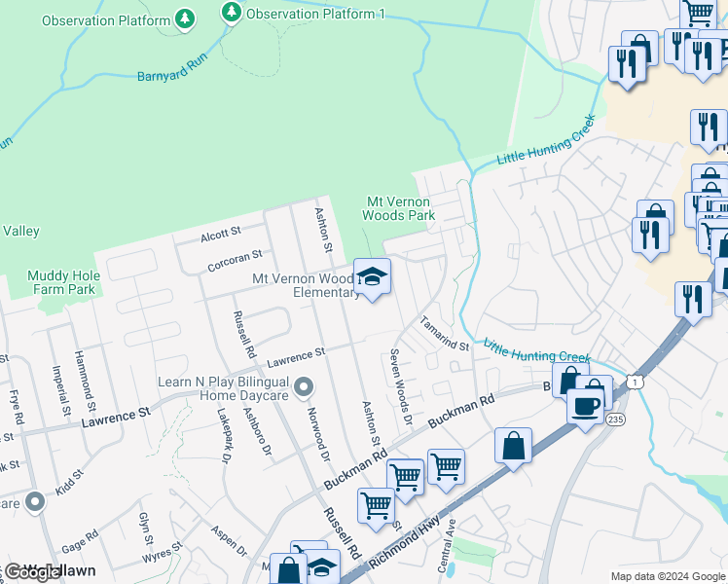Click the Observation Platform 1 text label
728x584 pixels.
[x=315, y=14]
